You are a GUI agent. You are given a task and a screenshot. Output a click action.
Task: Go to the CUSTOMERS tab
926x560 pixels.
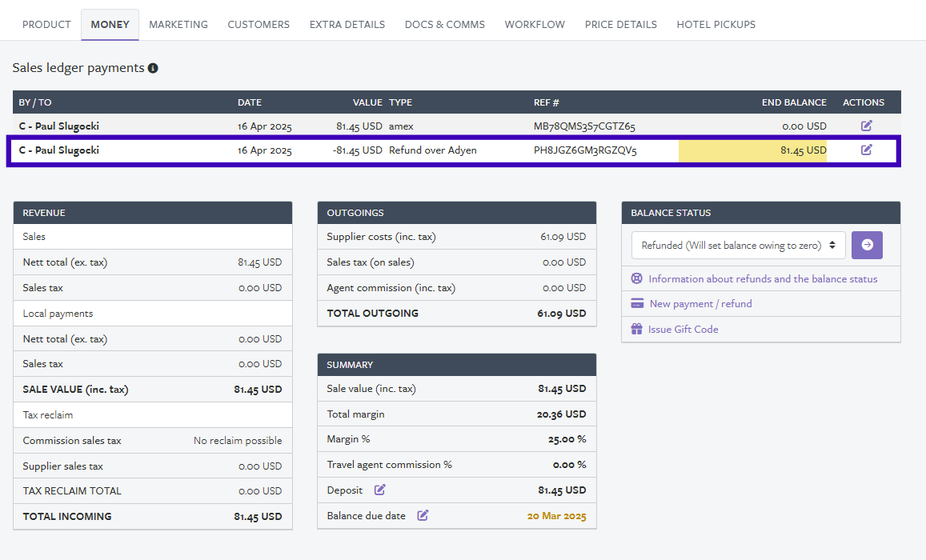[259, 24]
